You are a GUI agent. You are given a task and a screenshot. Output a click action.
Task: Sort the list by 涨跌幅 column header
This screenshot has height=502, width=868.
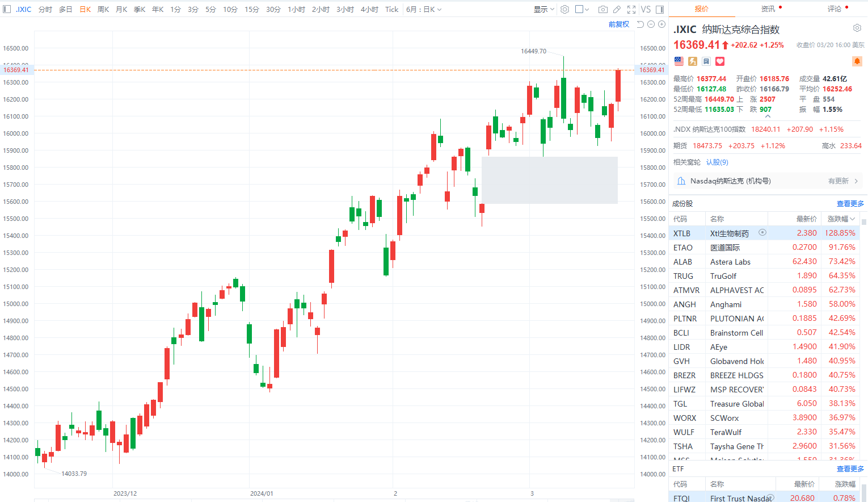point(841,219)
